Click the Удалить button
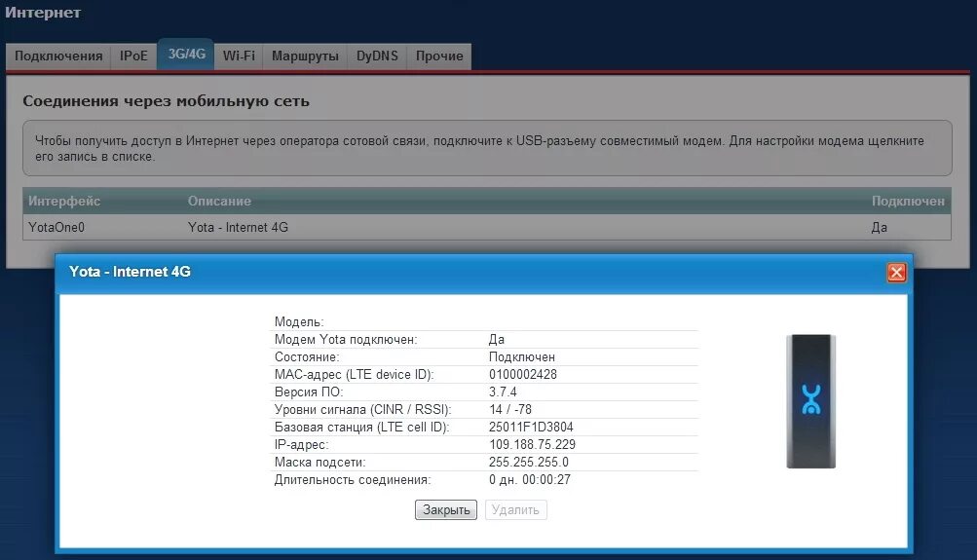The width and height of the screenshot is (977, 560). [515, 509]
